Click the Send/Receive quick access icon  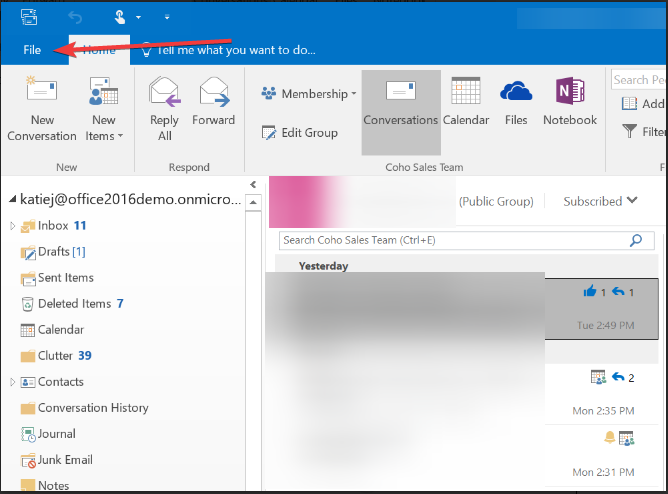click(x=29, y=17)
